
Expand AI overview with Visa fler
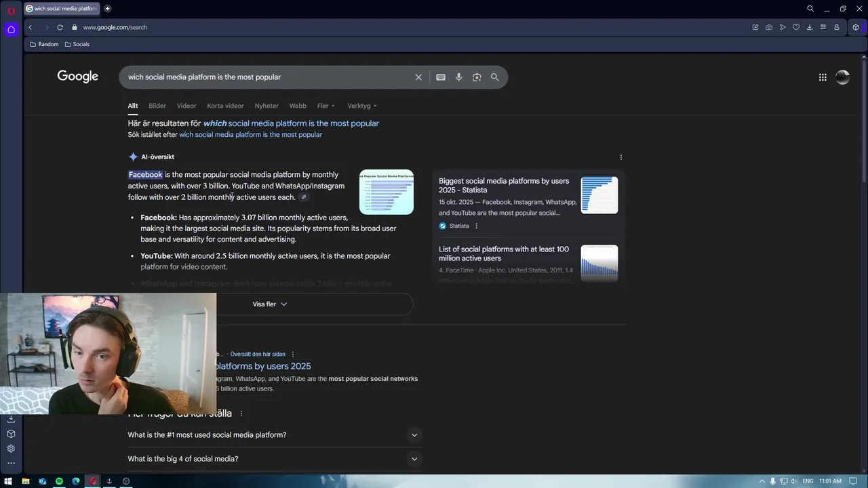[270, 304]
